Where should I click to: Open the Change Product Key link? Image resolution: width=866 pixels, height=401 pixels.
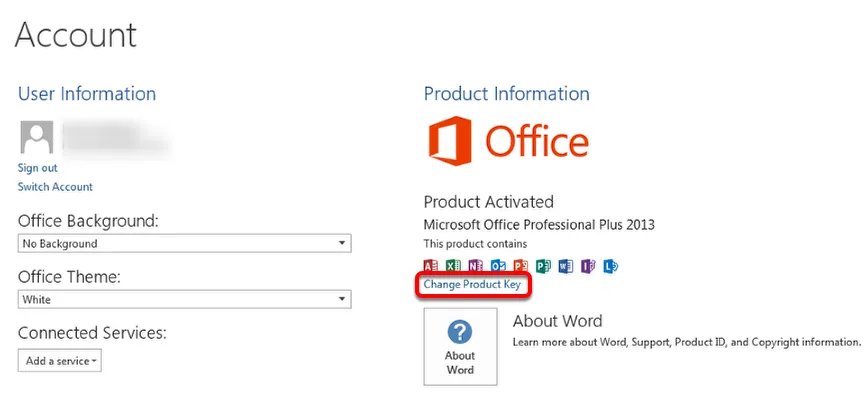pyautogui.click(x=472, y=286)
